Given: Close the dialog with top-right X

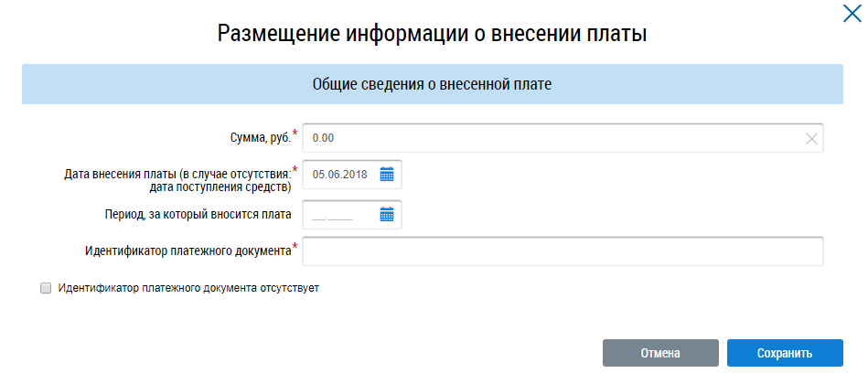Looking at the screenshot, I should point(852,14).
